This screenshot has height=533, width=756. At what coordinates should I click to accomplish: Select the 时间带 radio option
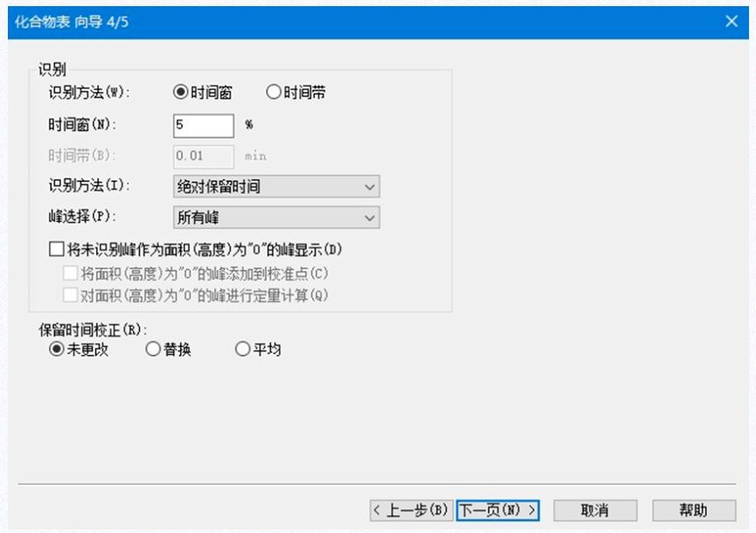(x=273, y=93)
